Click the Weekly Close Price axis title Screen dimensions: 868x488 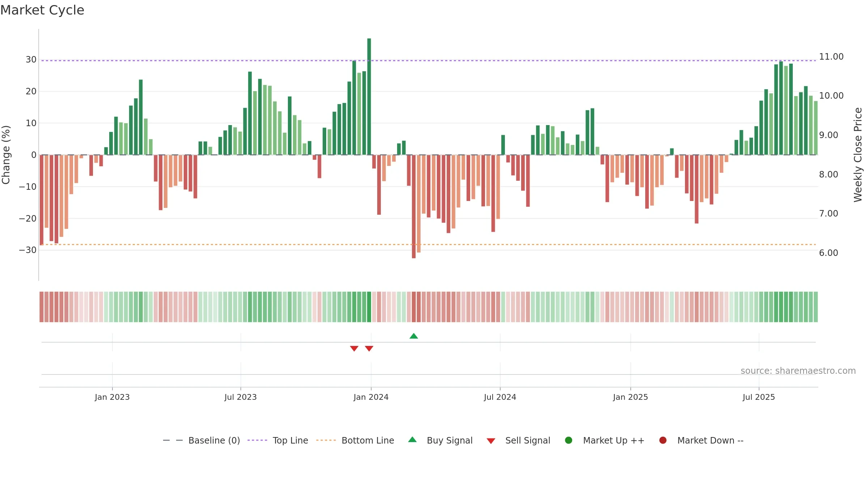[x=858, y=155]
